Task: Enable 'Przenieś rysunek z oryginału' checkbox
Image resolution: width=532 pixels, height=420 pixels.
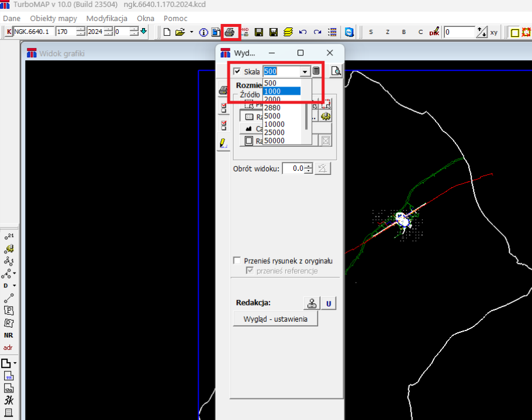Action: click(x=237, y=260)
